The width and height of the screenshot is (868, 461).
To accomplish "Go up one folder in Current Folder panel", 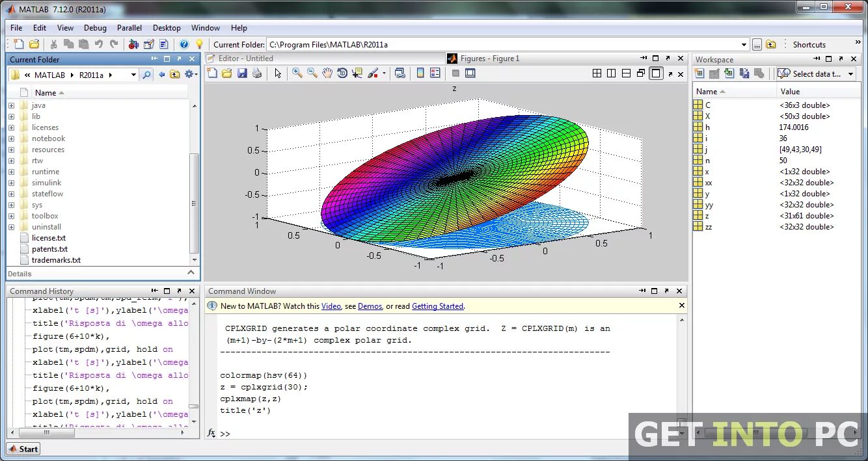I will tap(175, 74).
